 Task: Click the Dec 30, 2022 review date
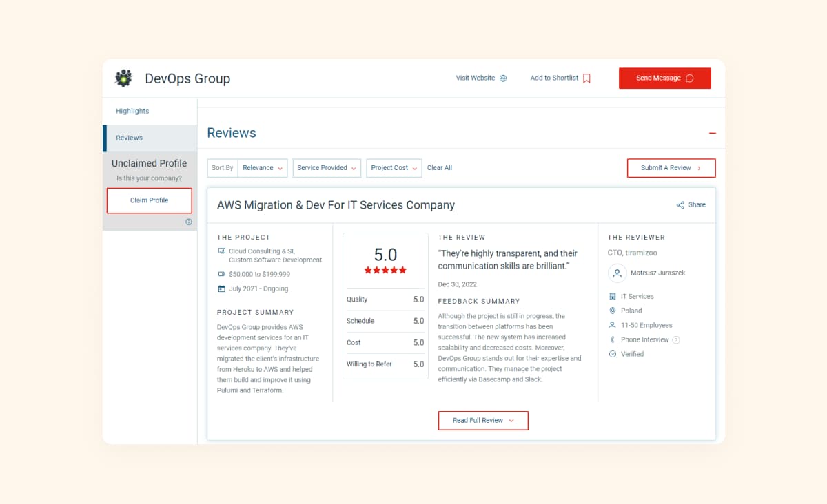pyautogui.click(x=457, y=284)
